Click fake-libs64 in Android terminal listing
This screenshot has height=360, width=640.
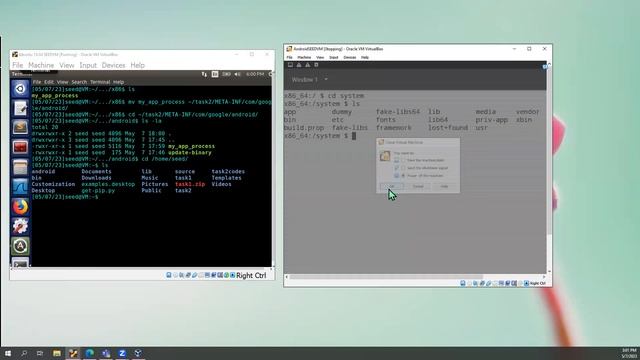[398, 111]
